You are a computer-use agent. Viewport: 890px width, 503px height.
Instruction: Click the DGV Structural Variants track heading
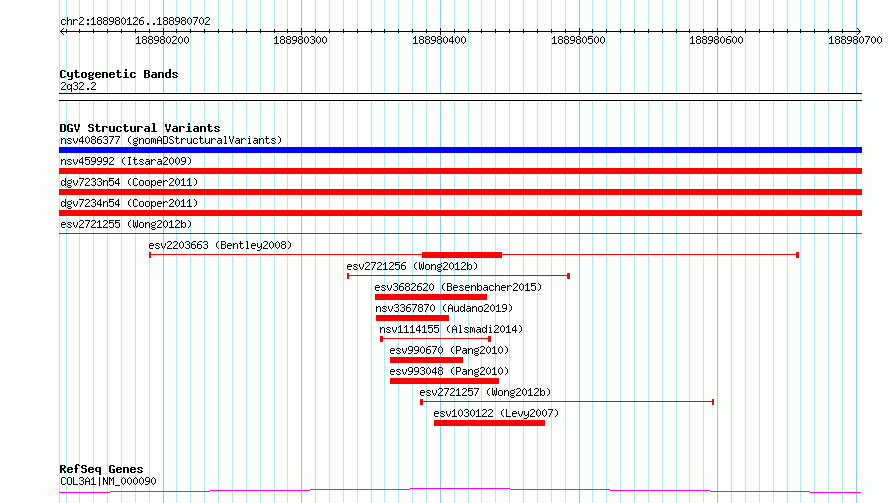click(140, 128)
